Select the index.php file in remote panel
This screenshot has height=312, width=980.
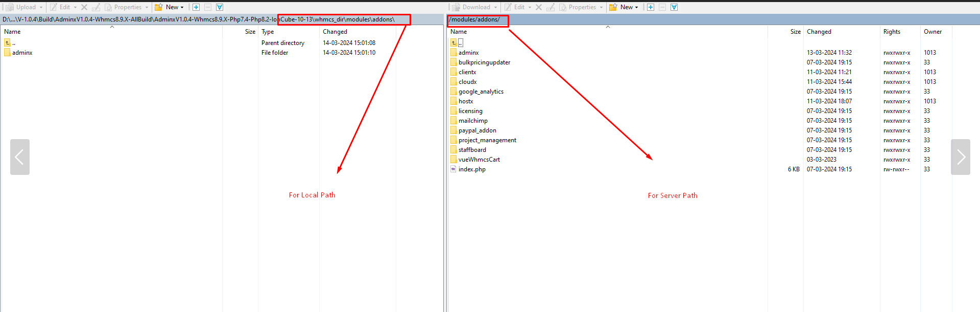472,169
